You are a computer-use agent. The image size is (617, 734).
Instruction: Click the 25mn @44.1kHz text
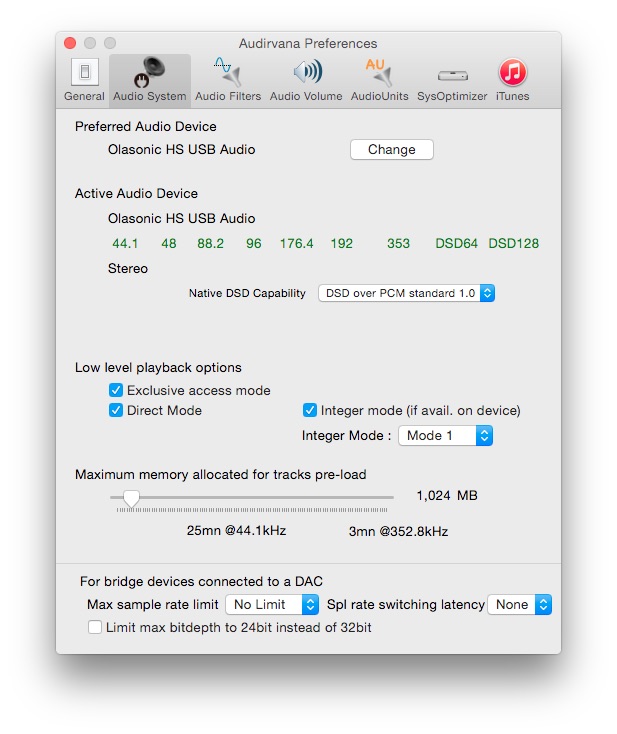coord(236,530)
